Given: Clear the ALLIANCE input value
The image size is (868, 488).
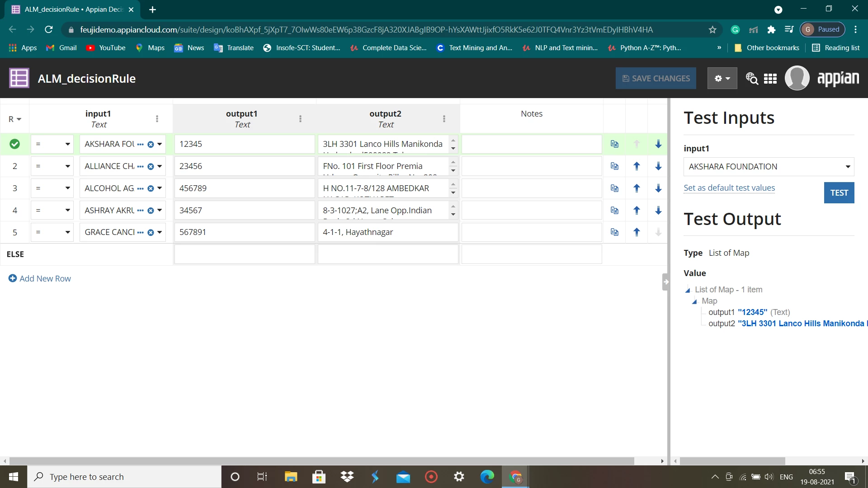Looking at the screenshot, I should 151,167.
